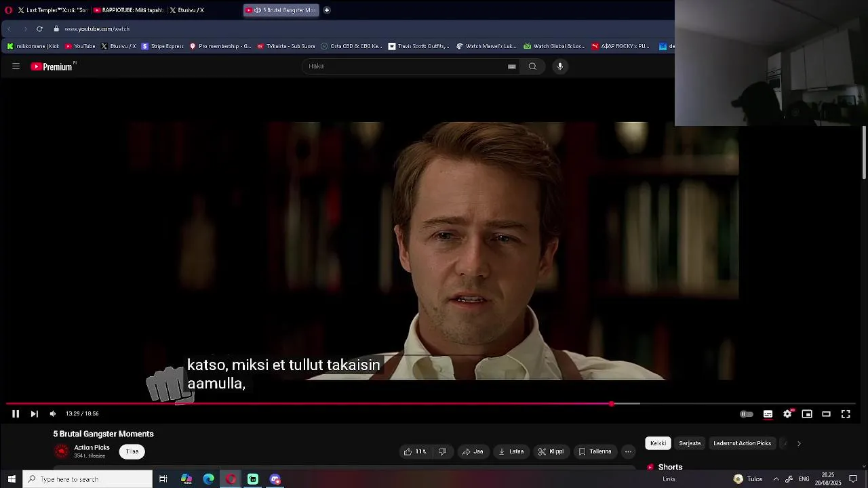Show hidden system tray icons
This screenshot has height=488, width=868.
(776, 479)
